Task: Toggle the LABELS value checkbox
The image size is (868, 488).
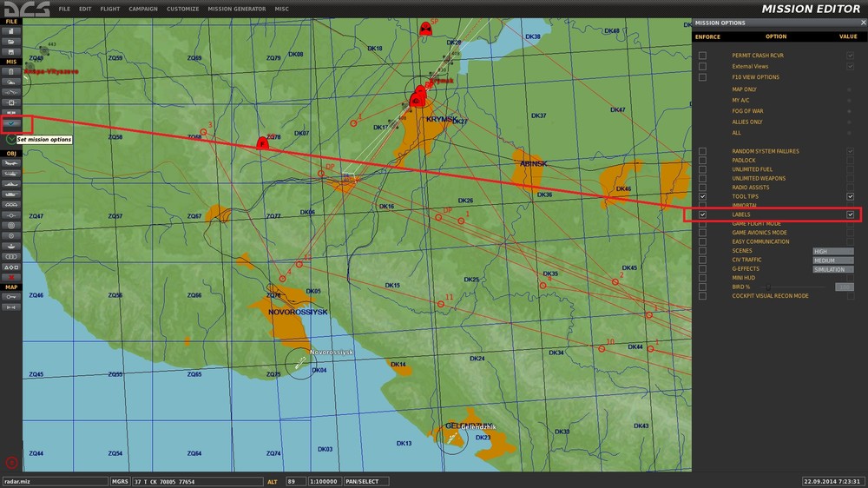Action: 851,214
